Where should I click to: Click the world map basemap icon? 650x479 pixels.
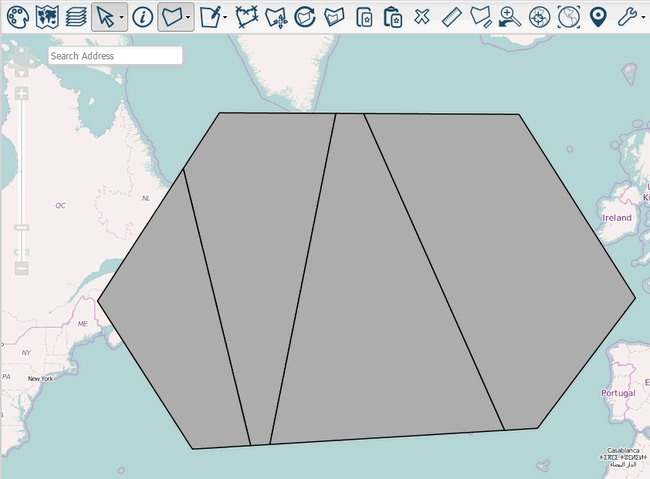pos(46,16)
